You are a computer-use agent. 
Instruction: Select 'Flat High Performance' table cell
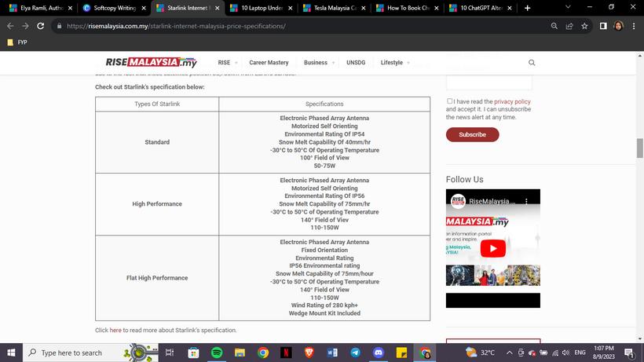157,278
